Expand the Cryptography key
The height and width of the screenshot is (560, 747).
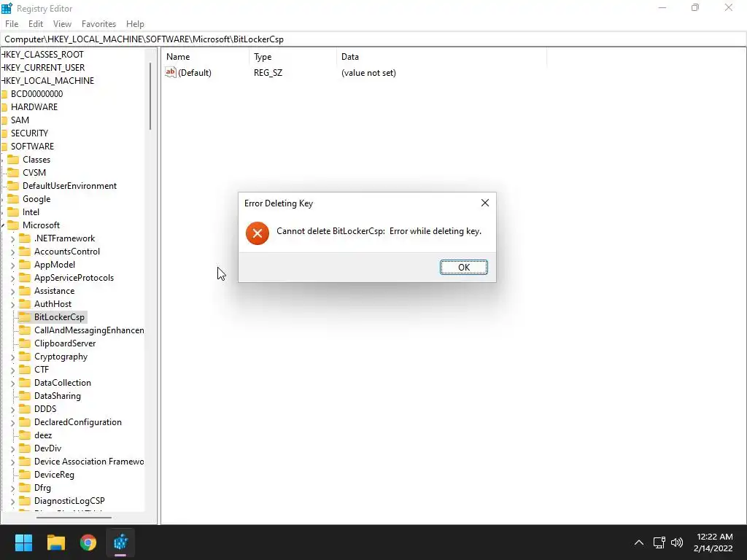(13, 357)
